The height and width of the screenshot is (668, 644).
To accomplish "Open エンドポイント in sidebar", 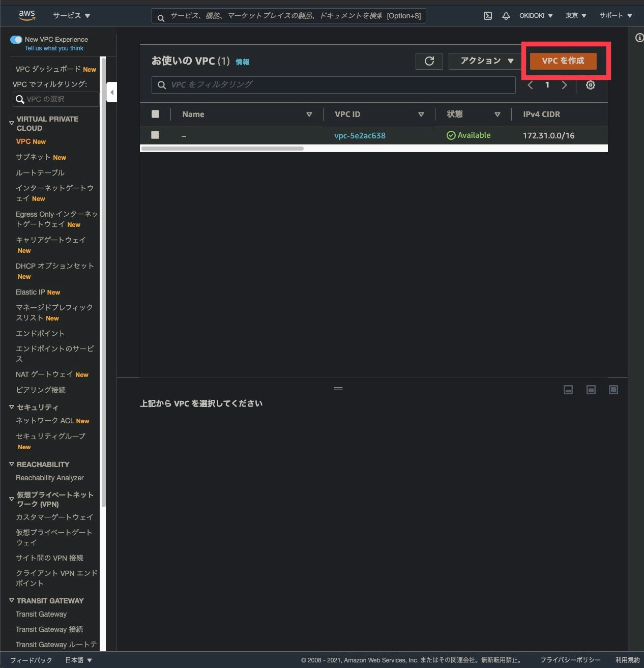I will point(40,334).
